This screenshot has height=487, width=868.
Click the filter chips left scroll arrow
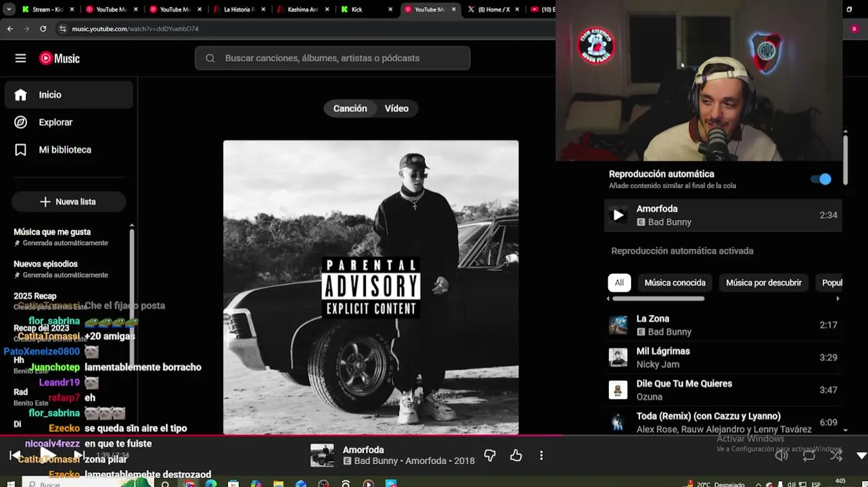(608, 298)
